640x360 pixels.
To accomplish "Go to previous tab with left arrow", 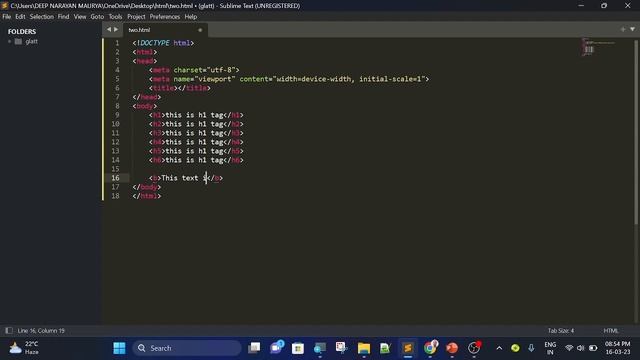I will point(109,29).
